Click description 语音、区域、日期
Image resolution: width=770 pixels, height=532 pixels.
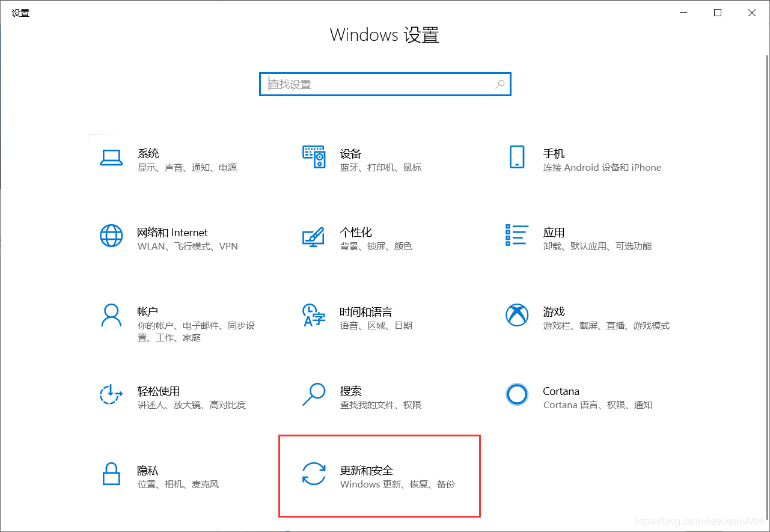coord(376,326)
